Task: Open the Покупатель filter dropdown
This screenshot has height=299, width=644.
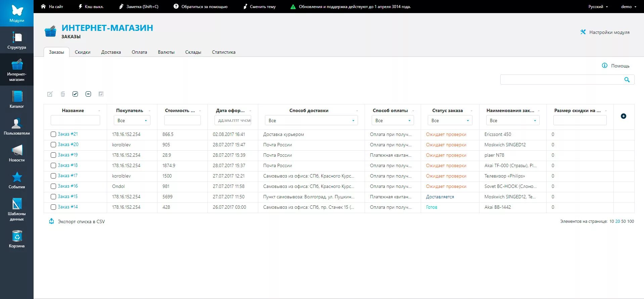Action: (x=132, y=120)
